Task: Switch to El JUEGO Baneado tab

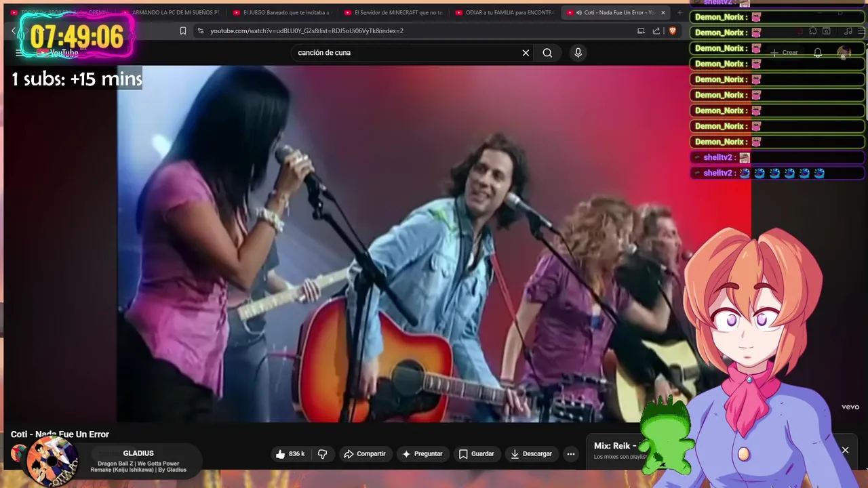Action: pos(281,12)
